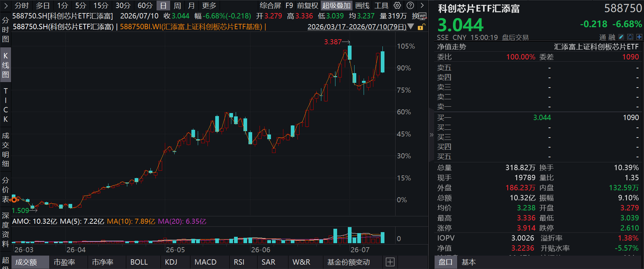Screen dimensions: 644x269
Task: Click the F9 button
Action: 289,5
